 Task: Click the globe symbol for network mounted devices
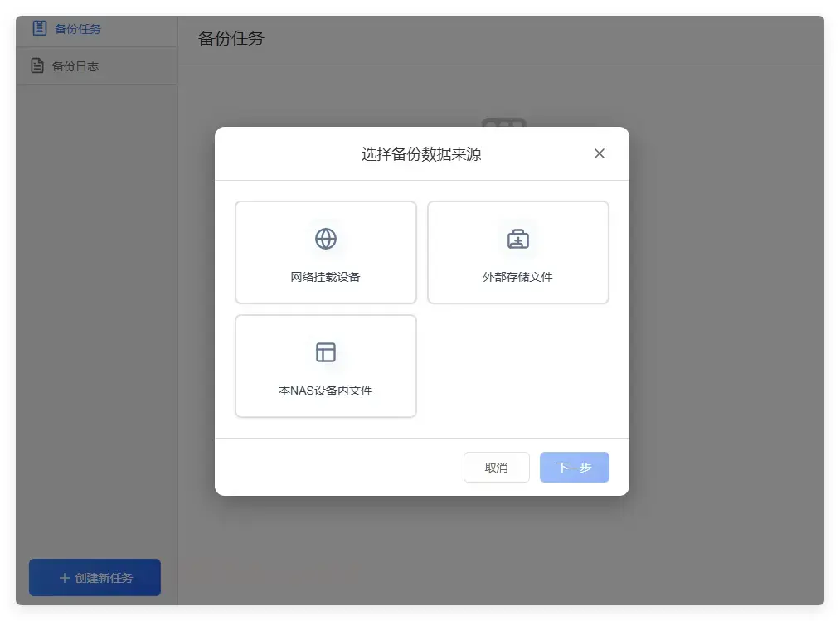pyautogui.click(x=325, y=238)
